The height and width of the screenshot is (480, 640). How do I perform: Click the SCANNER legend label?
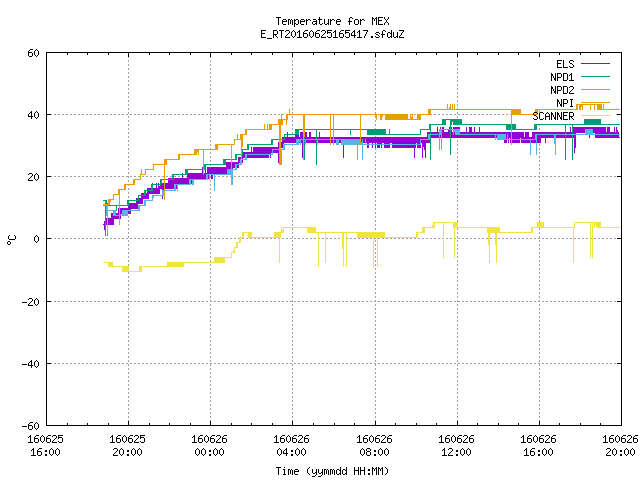tap(553, 116)
